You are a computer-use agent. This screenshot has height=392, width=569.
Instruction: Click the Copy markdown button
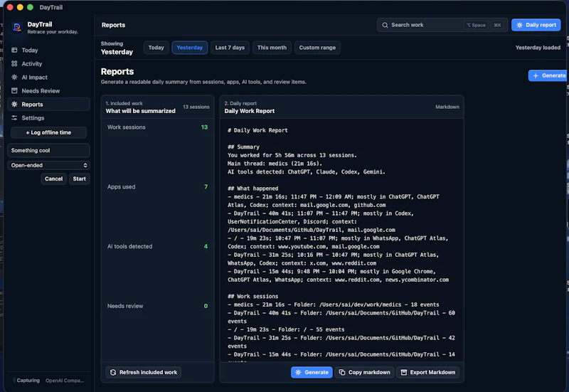click(x=364, y=372)
